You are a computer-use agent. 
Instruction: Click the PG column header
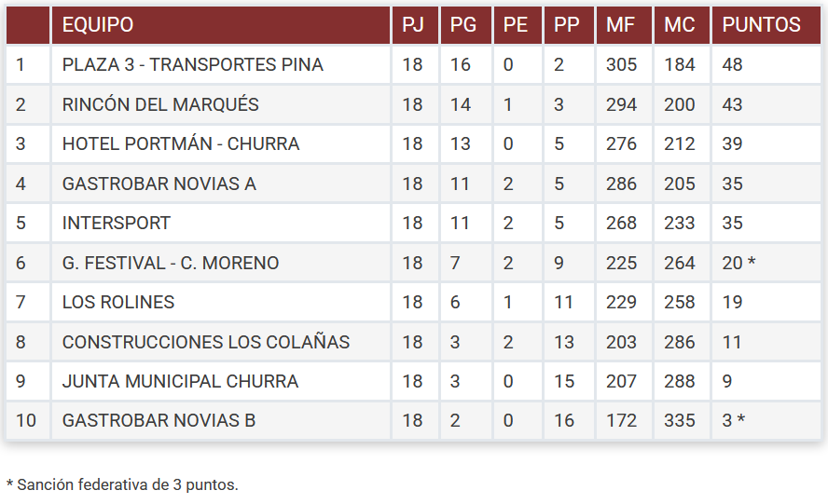[463, 25]
